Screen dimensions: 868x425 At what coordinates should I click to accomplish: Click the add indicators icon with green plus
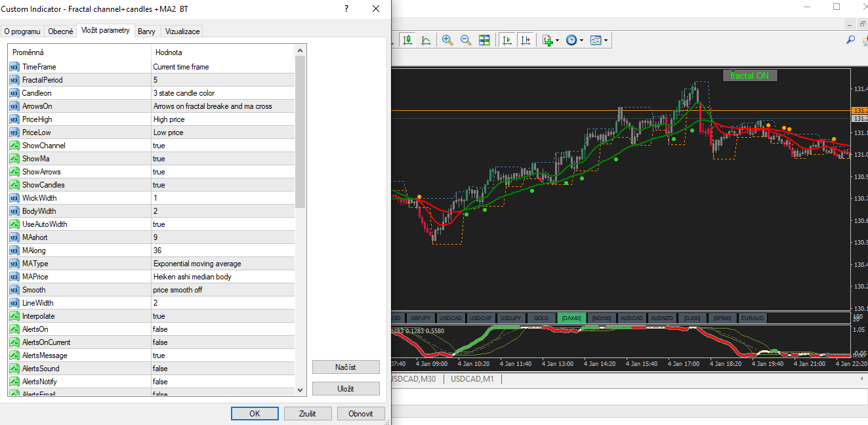click(547, 40)
